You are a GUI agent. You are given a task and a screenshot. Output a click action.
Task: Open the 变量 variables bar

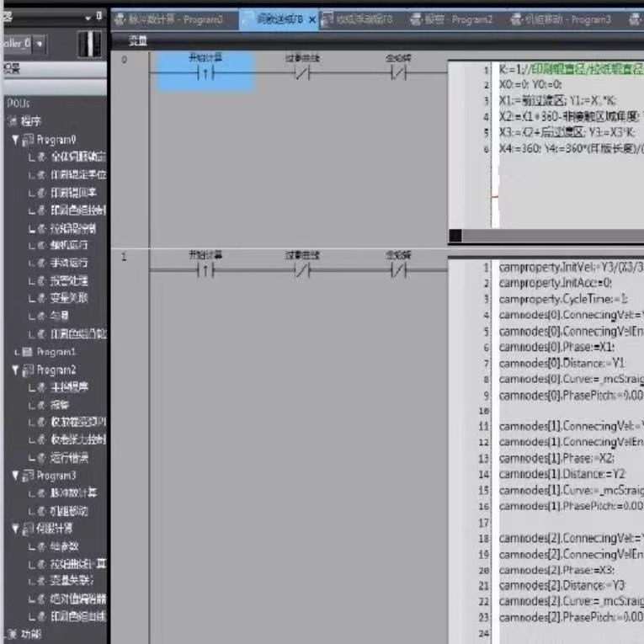tap(138, 40)
